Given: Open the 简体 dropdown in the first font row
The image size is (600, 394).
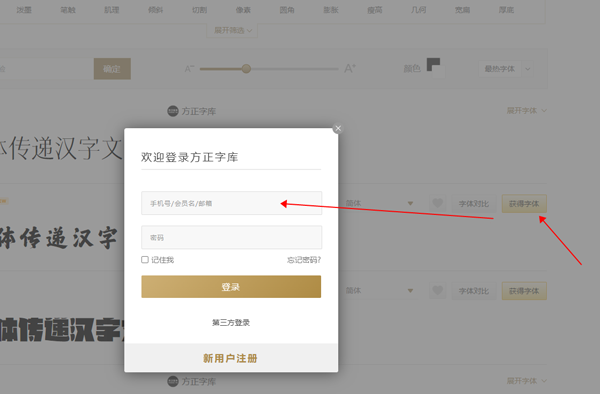Looking at the screenshot, I should (379, 203).
